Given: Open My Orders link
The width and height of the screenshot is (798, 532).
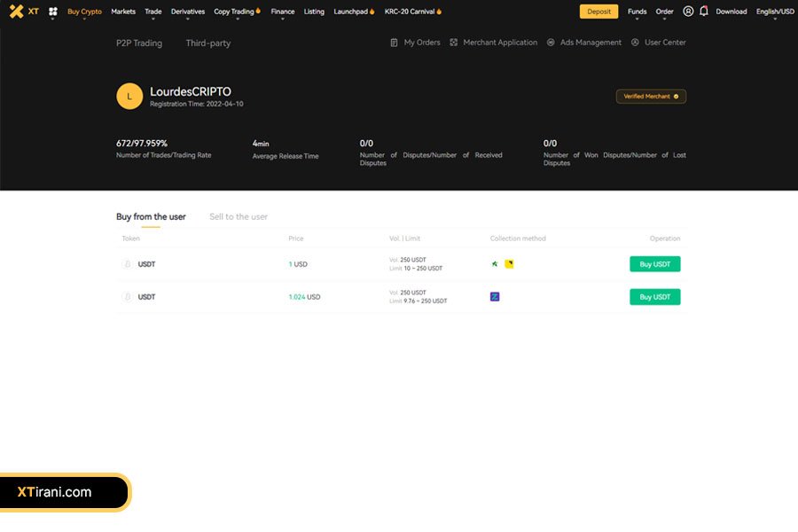Looking at the screenshot, I should pos(416,43).
